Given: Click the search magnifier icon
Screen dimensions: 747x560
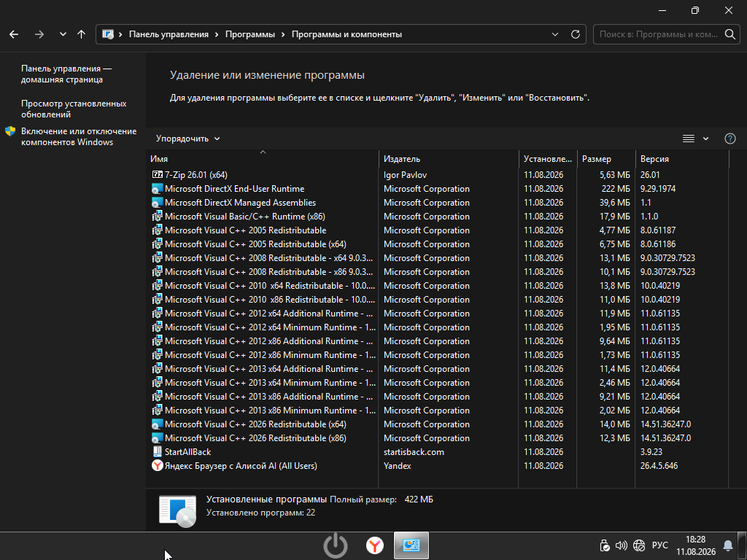Looking at the screenshot, I should click(729, 34).
